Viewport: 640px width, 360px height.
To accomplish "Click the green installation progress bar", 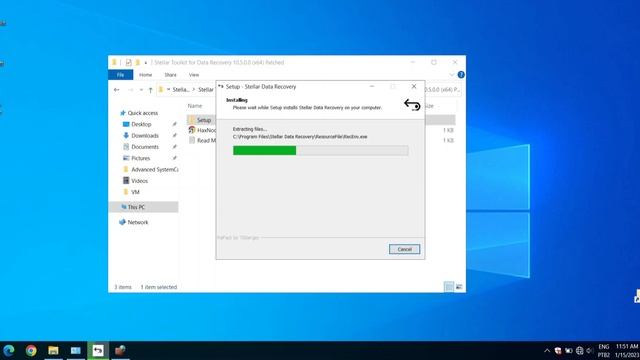I will 320,151.
